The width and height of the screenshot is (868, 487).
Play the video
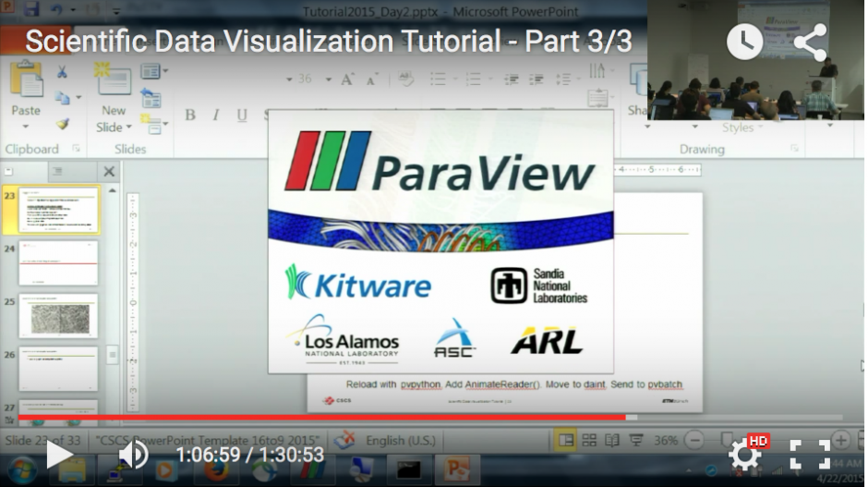[x=58, y=455]
